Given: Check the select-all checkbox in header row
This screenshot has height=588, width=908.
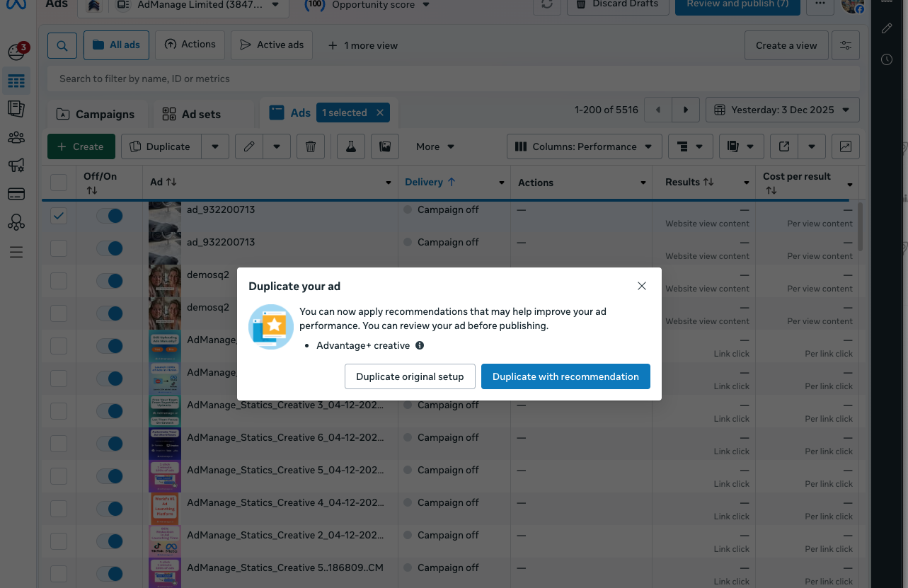Looking at the screenshot, I should 58,182.
